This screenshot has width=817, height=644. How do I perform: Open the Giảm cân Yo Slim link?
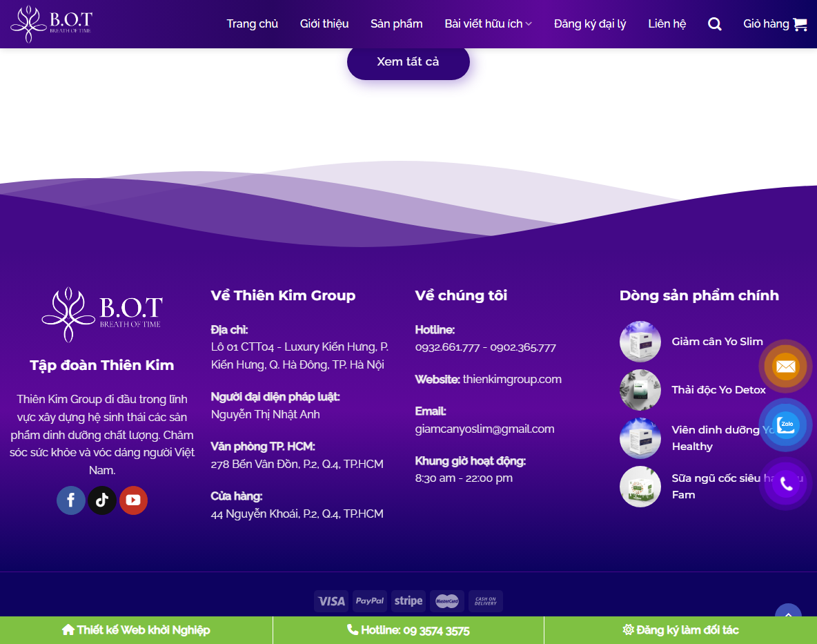click(717, 342)
